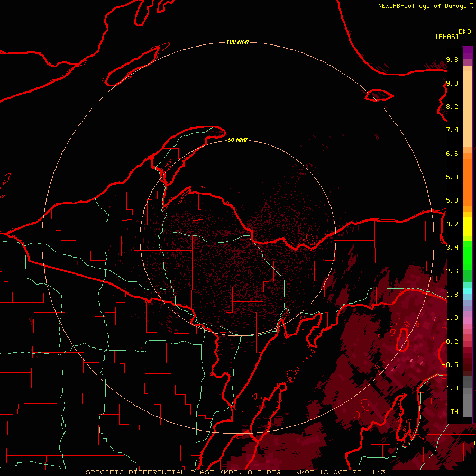Click the 5.8 scale value
This screenshot has height=476, width=476.
(x=452, y=177)
